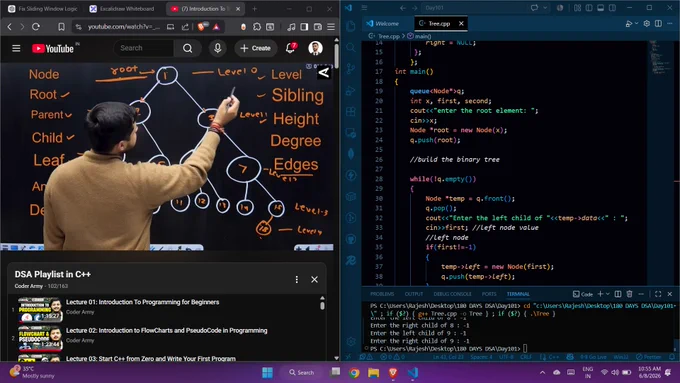Click Brave Rewards triangle icon

coord(216,27)
